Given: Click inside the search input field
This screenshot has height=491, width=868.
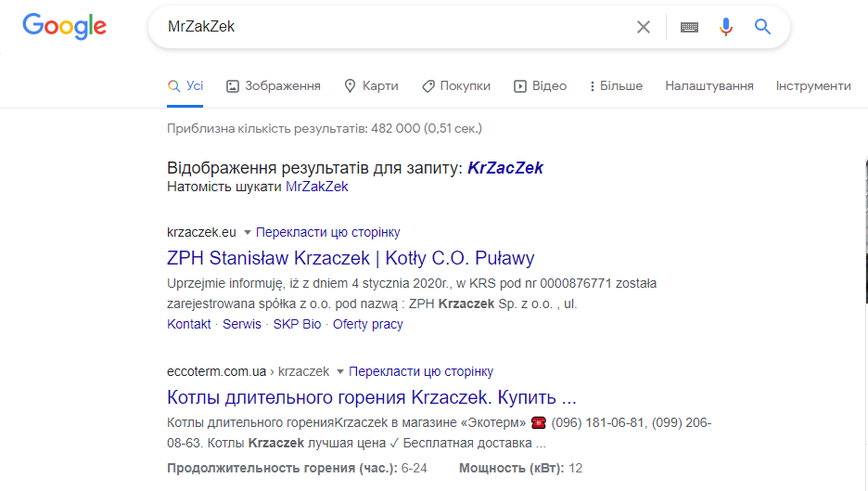Looking at the screenshot, I should tap(396, 27).
